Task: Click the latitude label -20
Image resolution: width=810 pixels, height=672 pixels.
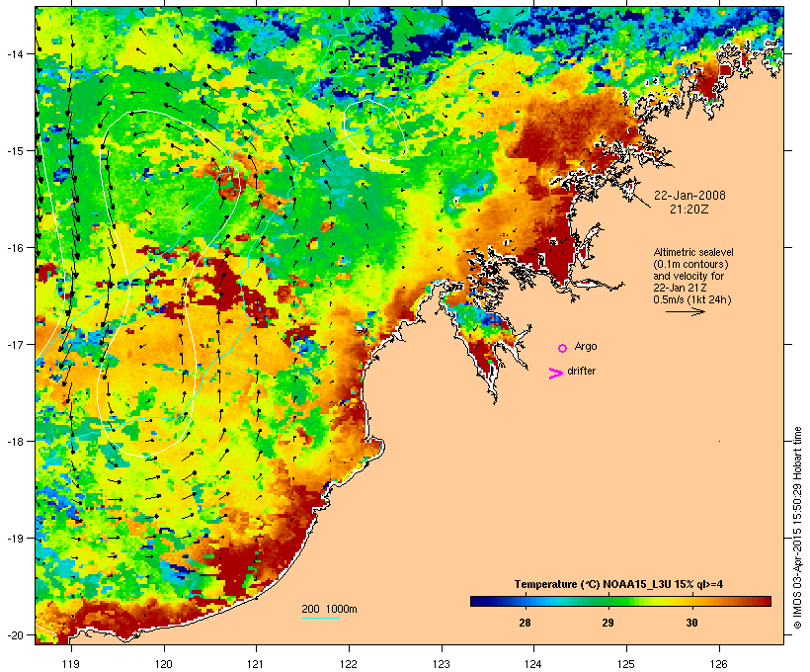Action: pos(14,634)
